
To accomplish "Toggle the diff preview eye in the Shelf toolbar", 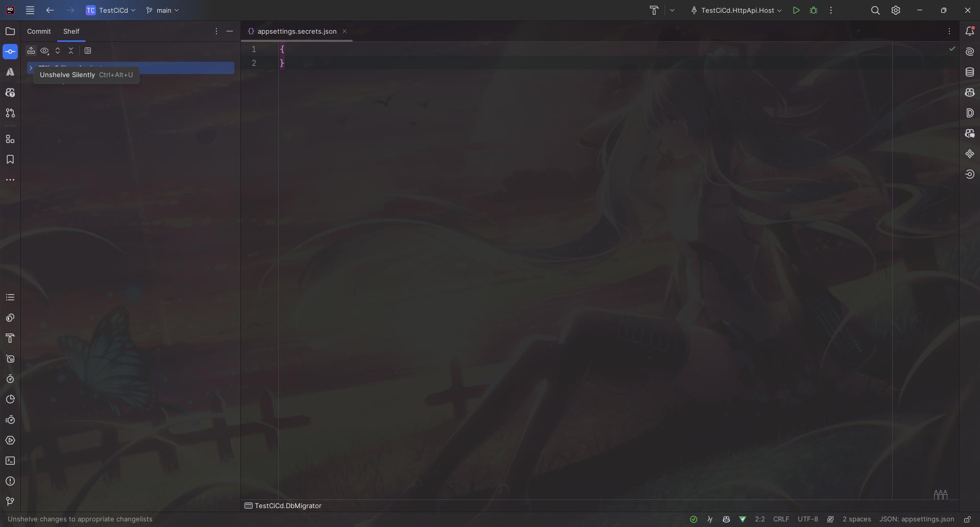I will [x=44, y=51].
